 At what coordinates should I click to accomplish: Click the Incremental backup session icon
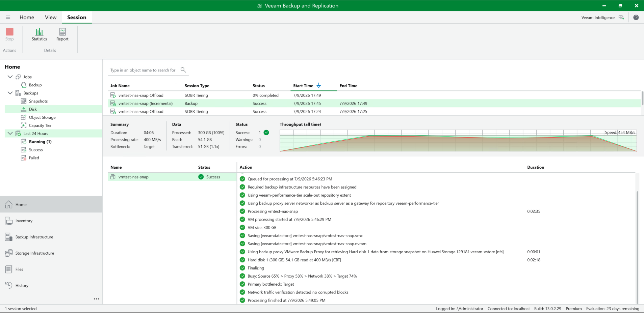point(113,104)
